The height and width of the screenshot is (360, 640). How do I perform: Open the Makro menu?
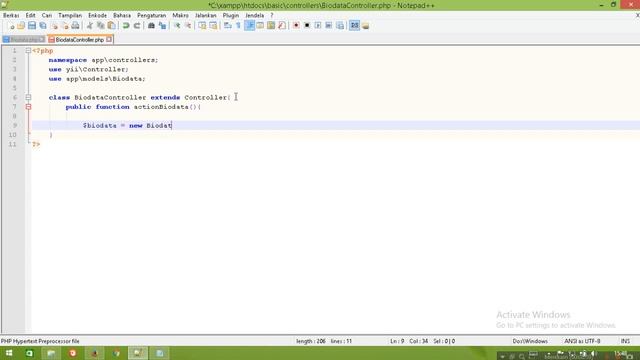180,16
